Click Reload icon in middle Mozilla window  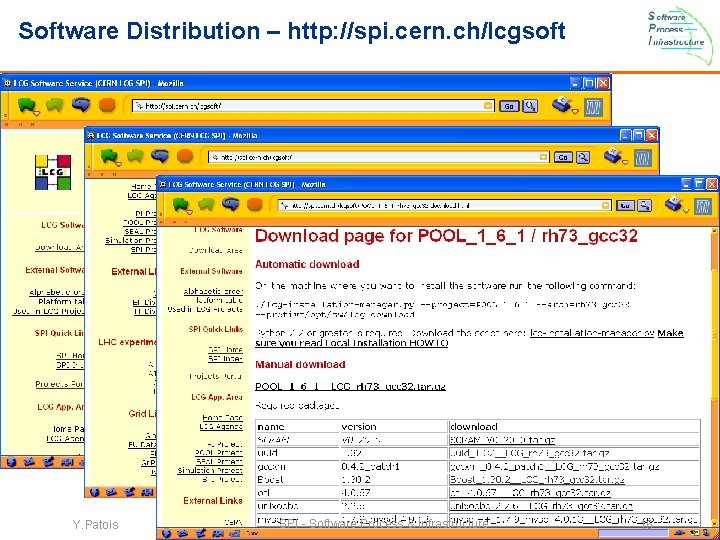click(159, 156)
